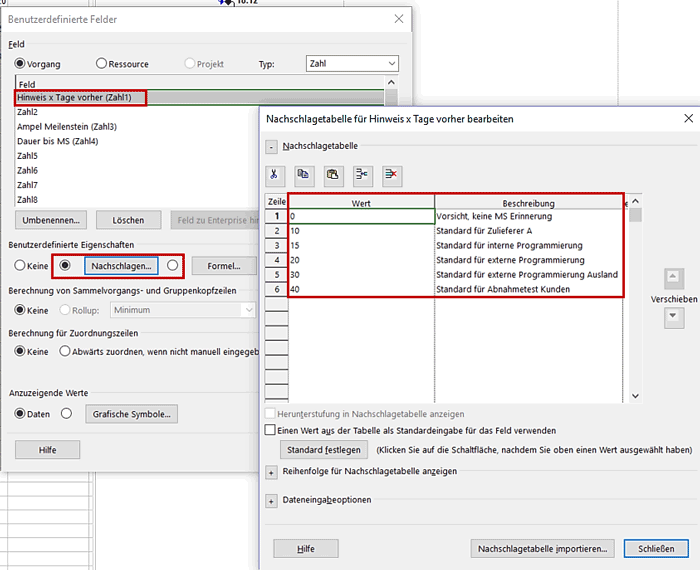Enable default value from table checkbox
The height and width of the screenshot is (570, 700).
270,430
